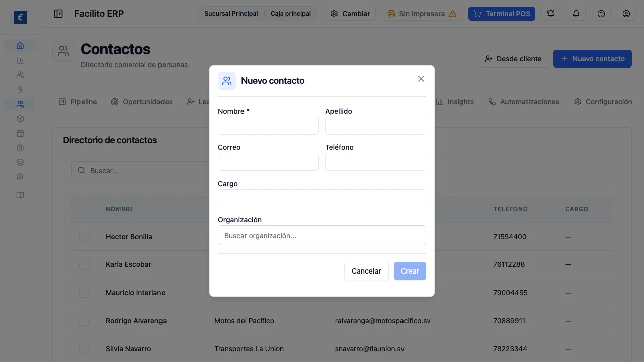Viewport: 644px width, 362px height.
Task: Click the Crear button
Action: [x=410, y=271]
